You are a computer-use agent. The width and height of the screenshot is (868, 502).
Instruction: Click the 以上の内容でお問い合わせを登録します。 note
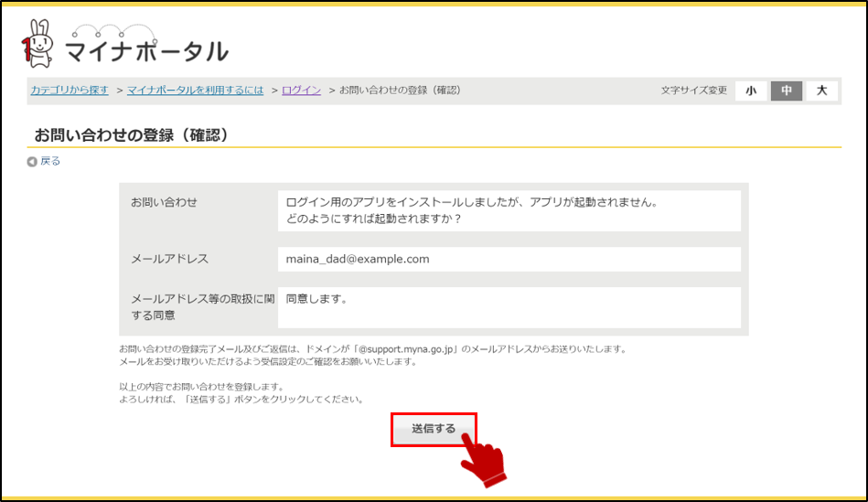pyautogui.click(x=202, y=387)
